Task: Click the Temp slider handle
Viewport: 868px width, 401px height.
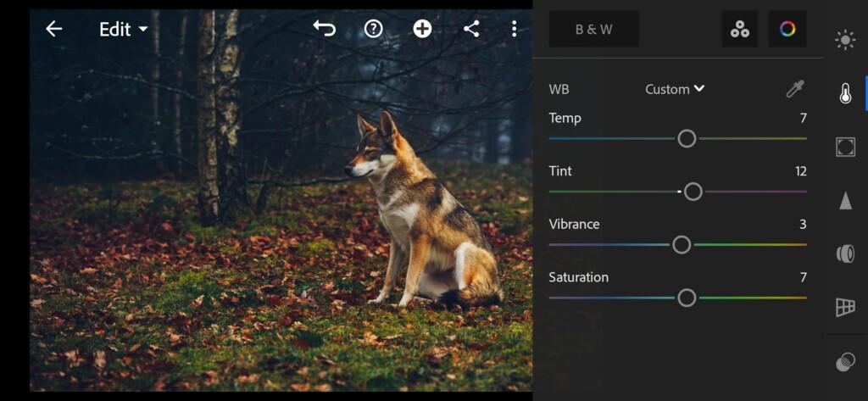Action: 687,138
